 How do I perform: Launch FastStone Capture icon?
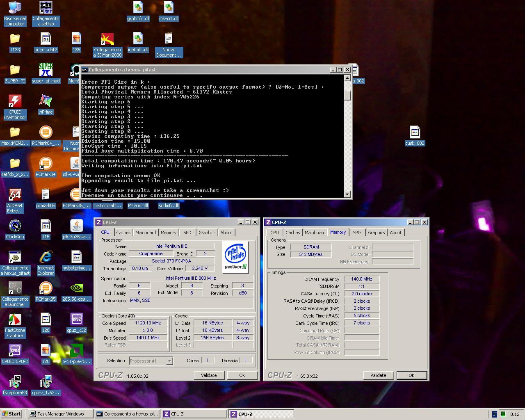[15, 326]
